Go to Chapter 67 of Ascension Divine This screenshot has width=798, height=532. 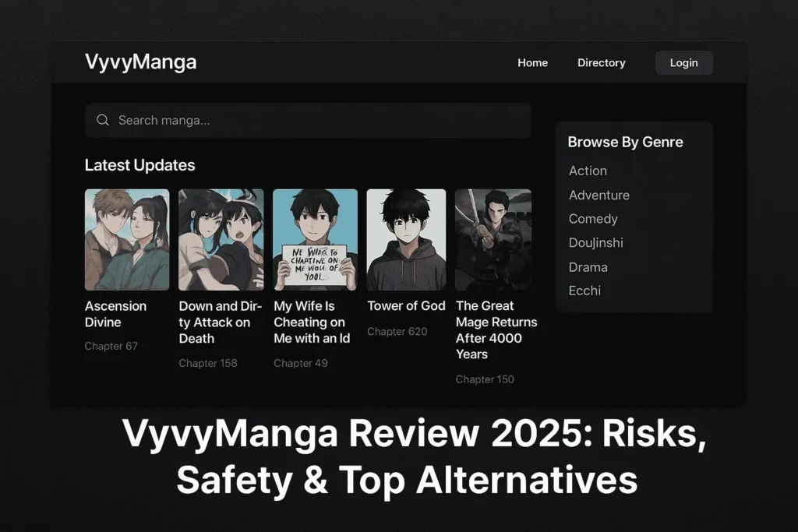click(x=111, y=346)
